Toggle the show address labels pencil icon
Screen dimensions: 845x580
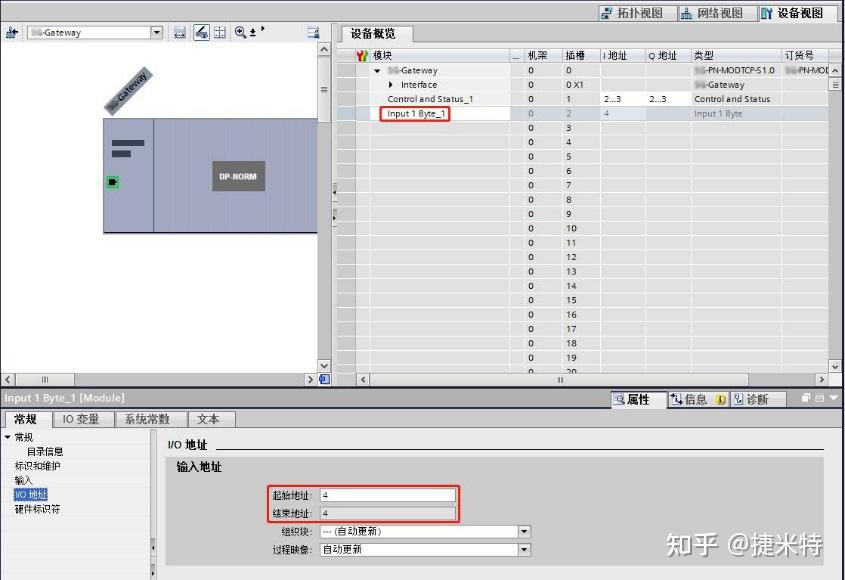pyautogui.click(x=202, y=33)
